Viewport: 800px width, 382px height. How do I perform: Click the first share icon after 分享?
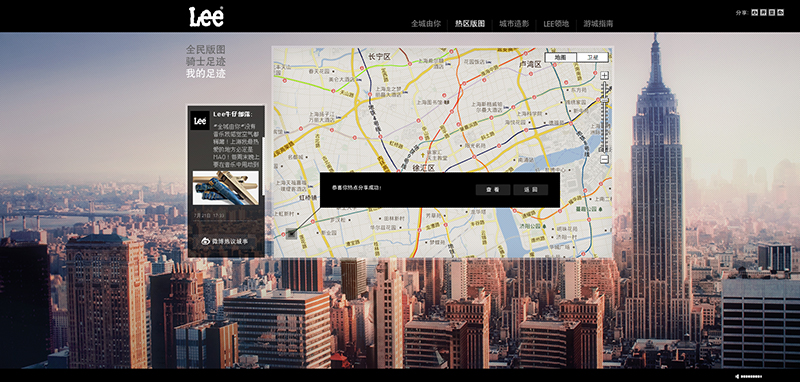[755, 13]
